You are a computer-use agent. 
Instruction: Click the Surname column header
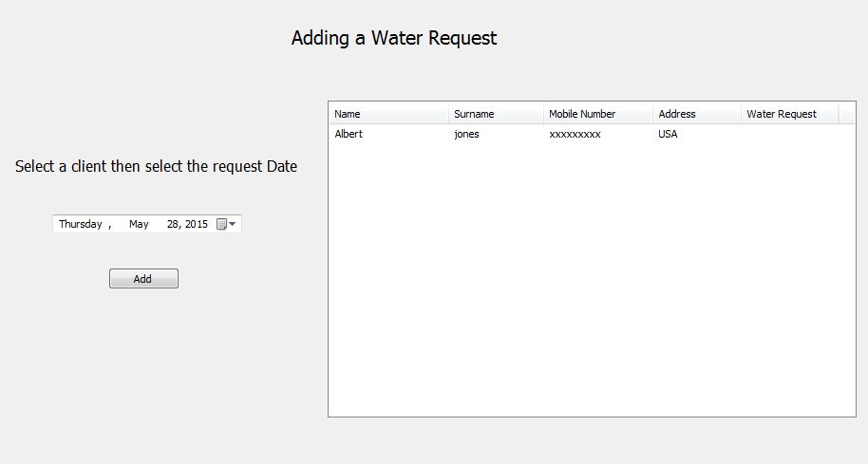point(496,114)
